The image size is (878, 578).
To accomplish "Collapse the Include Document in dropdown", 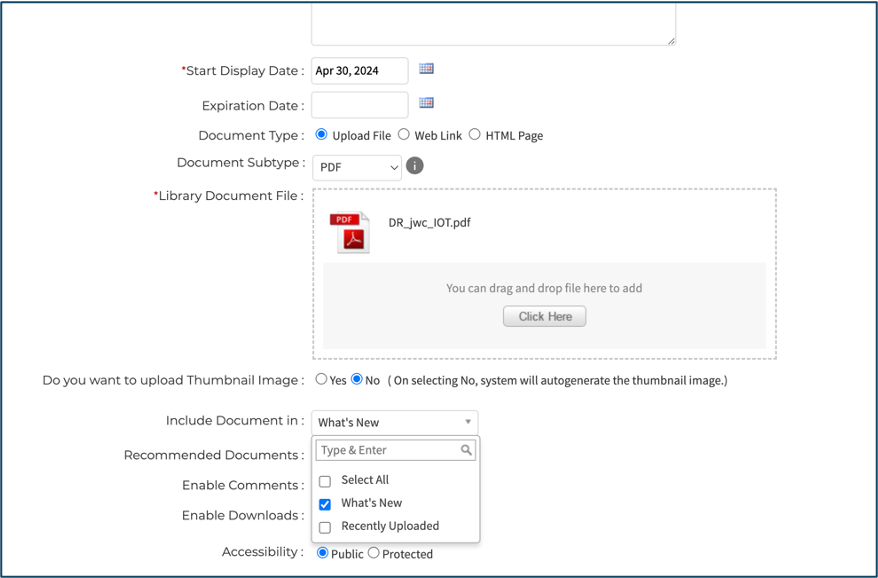I will (395, 422).
